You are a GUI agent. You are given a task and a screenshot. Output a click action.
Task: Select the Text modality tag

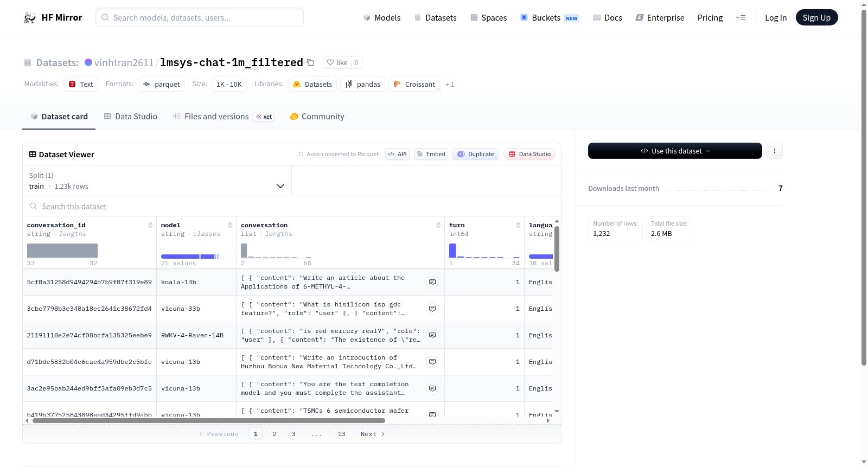(81, 84)
